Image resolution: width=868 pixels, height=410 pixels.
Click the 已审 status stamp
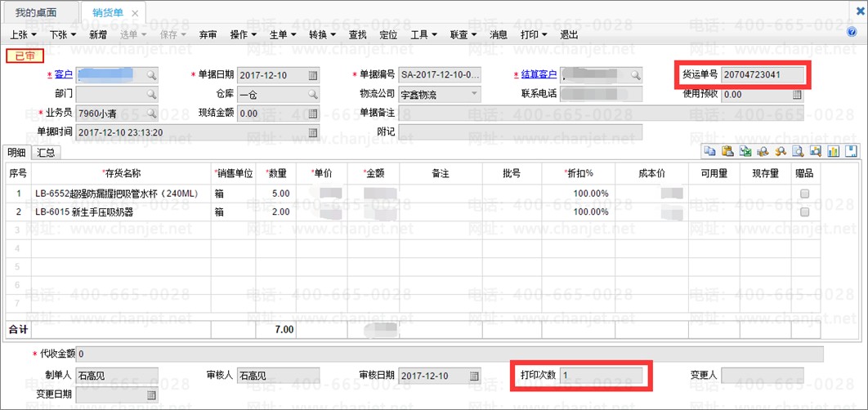point(24,56)
